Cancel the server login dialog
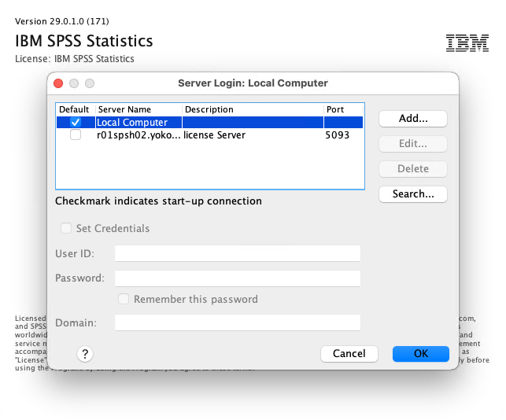This screenshot has width=506, height=420. tap(349, 354)
